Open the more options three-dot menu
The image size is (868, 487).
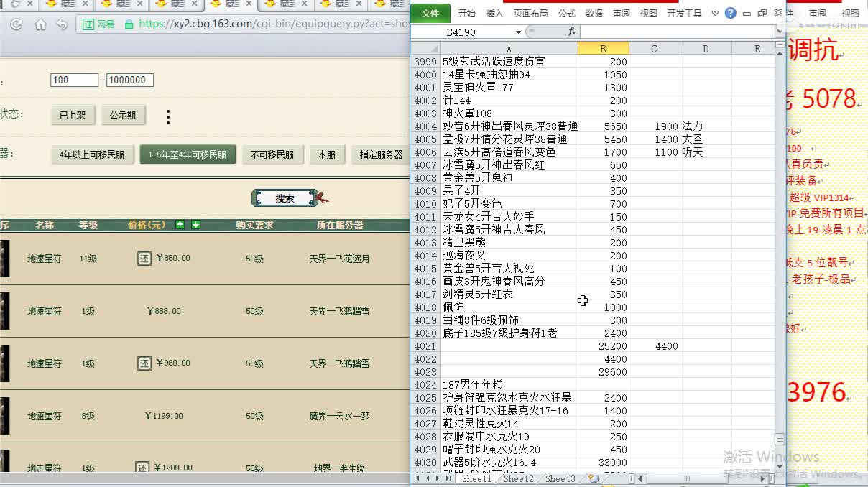(x=168, y=116)
